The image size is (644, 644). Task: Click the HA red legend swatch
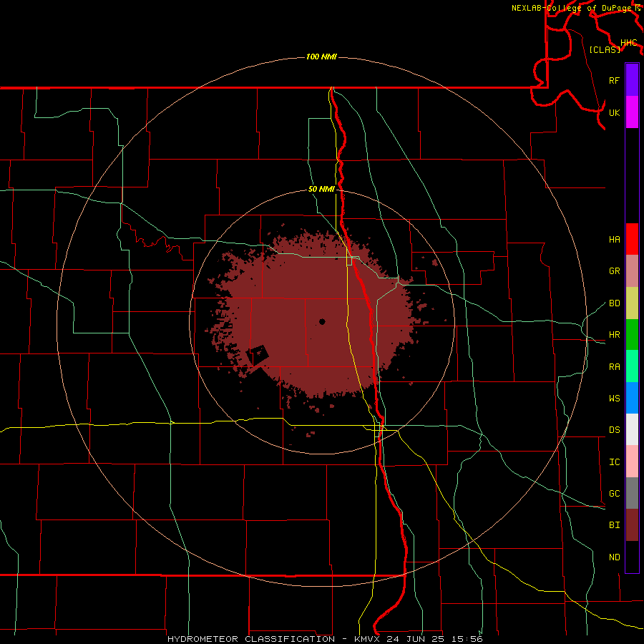click(632, 239)
